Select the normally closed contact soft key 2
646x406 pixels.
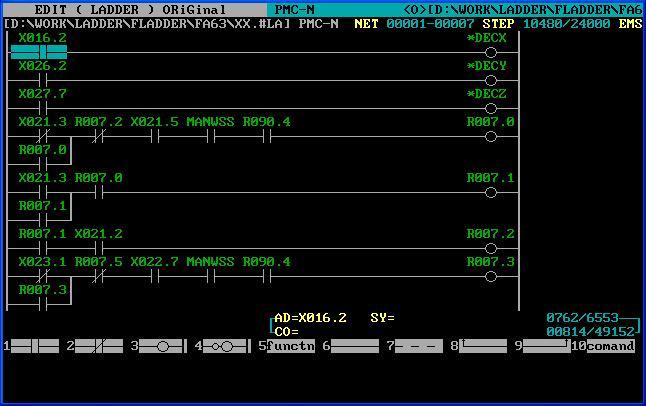coord(99,346)
